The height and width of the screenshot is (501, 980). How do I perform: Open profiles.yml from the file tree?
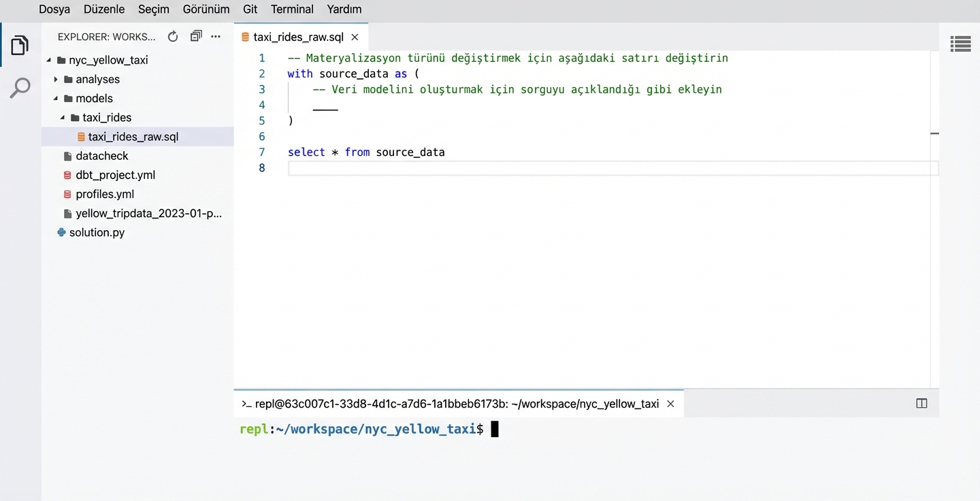105,194
